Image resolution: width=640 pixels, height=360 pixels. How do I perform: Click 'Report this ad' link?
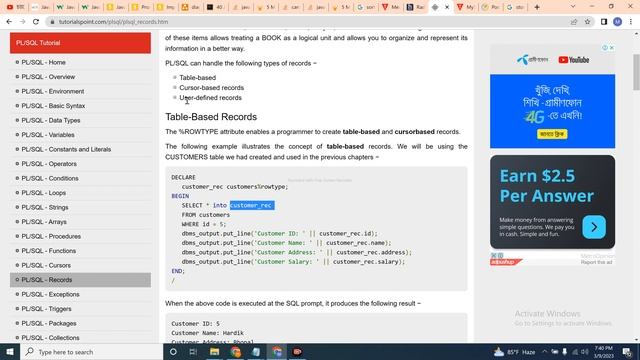pos(596,262)
